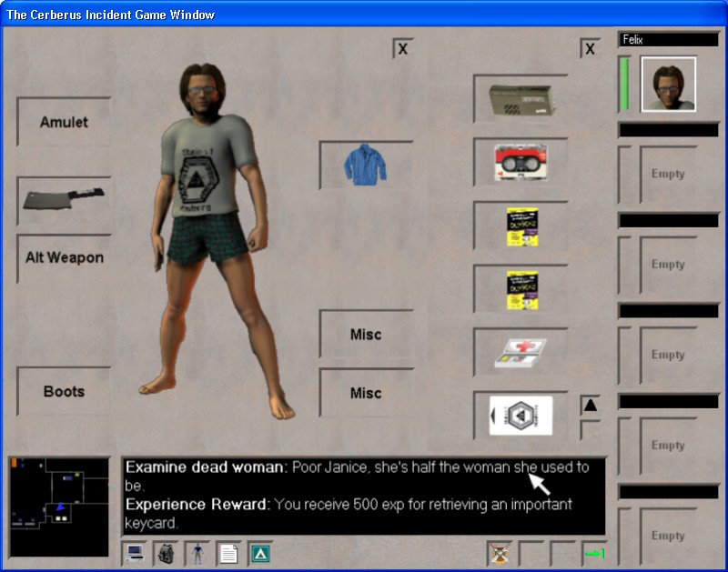This screenshot has width=728, height=572.
Task: Select the red cassette tape item
Action: [x=521, y=163]
